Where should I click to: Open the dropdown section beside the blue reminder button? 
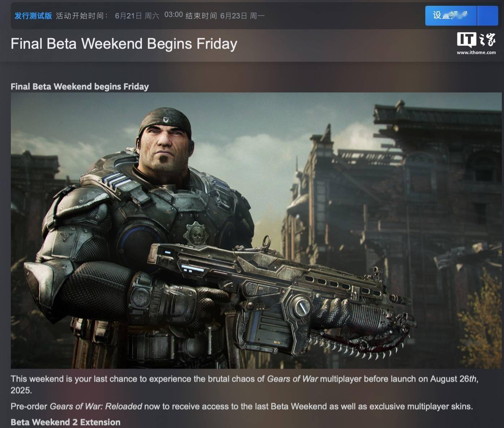pos(488,16)
